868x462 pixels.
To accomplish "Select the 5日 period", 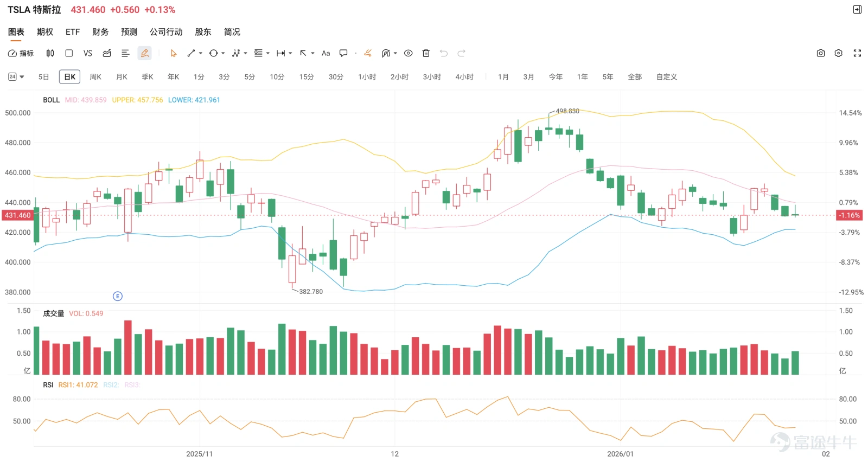I will (44, 77).
